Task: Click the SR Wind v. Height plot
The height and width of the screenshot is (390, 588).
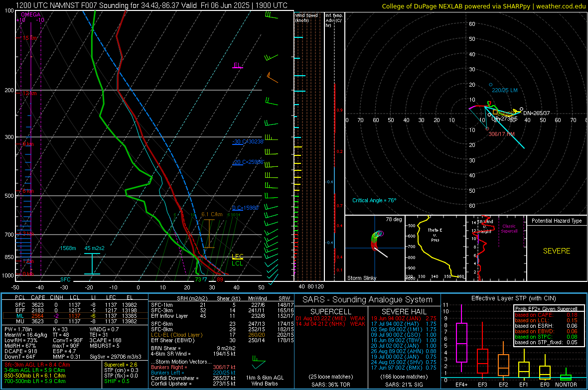Action: pos(496,248)
